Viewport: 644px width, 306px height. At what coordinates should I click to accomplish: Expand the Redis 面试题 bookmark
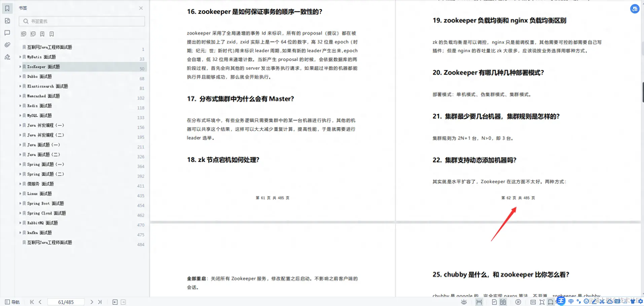click(20, 106)
